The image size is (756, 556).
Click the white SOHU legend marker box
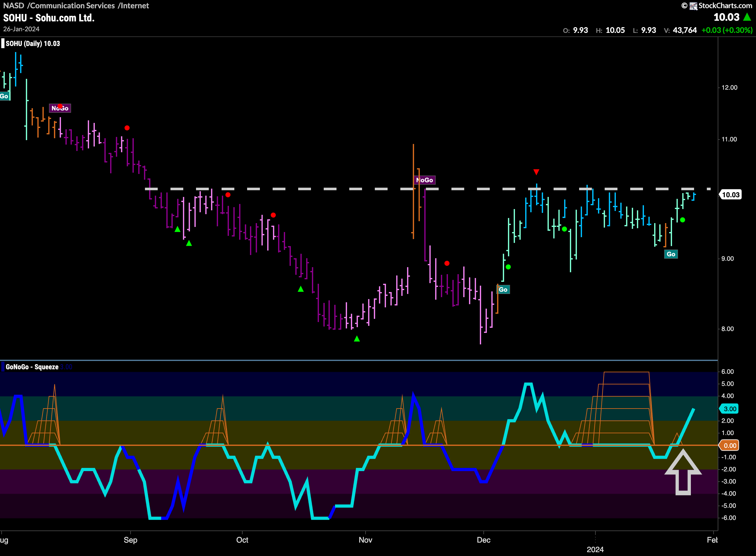tap(3, 43)
